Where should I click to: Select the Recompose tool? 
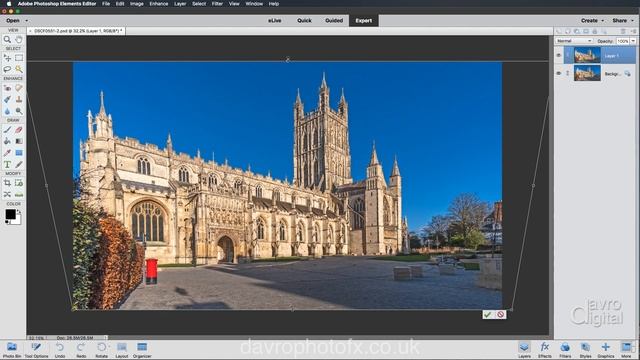tap(19, 183)
